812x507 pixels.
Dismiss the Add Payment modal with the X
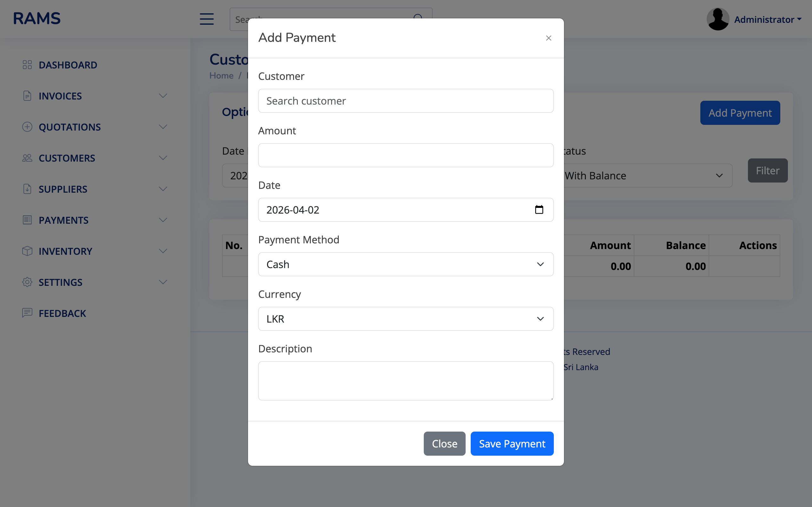(548, 38)
